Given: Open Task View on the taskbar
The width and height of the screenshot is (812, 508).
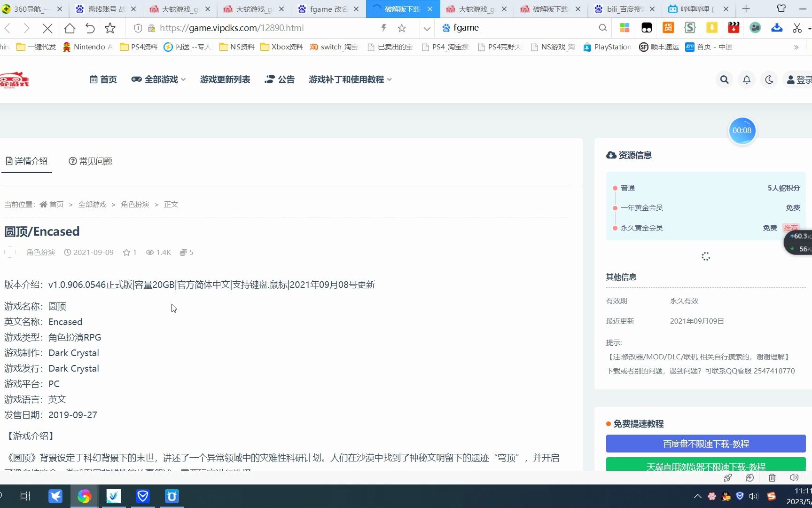Looking at the screenshot, I should point(25,496).
